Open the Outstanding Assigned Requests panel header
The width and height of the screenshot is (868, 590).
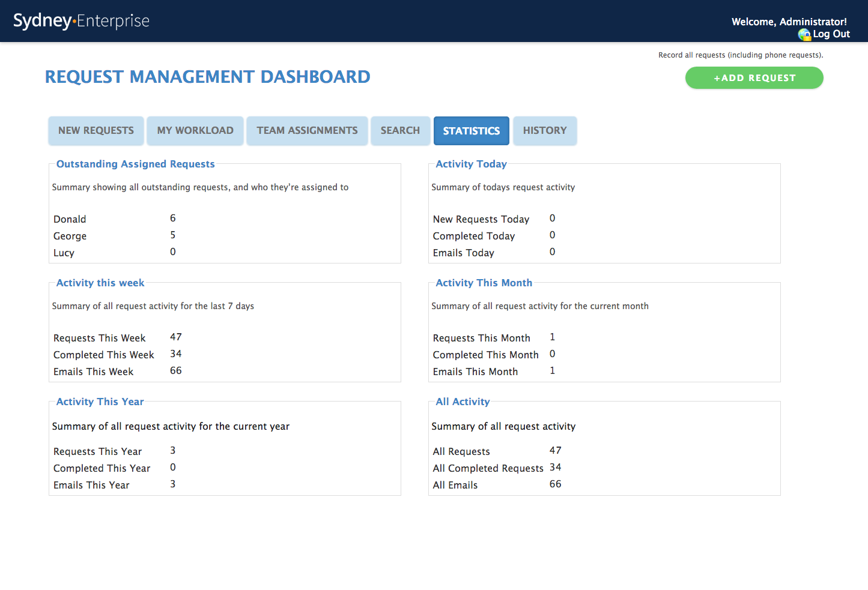tap(135, 164)
